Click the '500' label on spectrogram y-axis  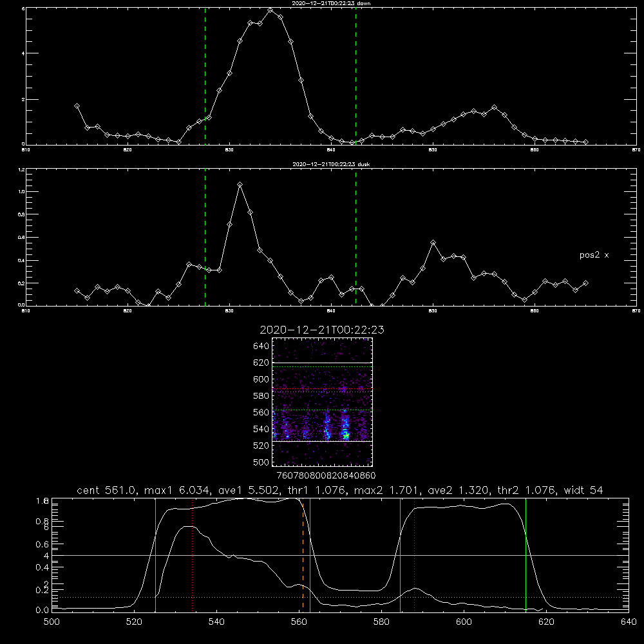[261, 462]
